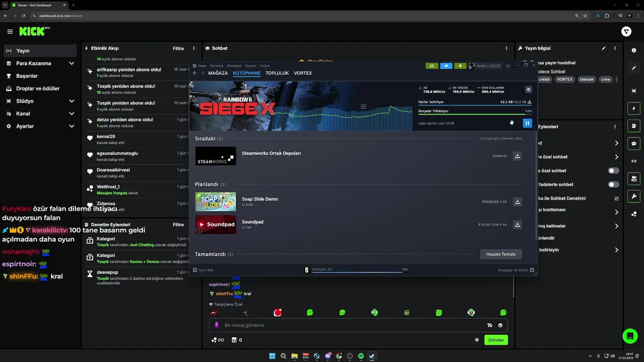
Task: Open Steam notifications bell
Action: (x=460, y=66)
